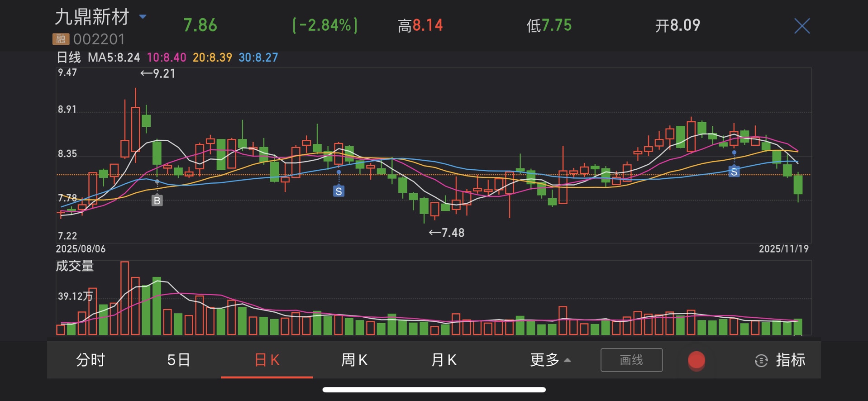Click current price 7.86
868x401 pixels.
(x=200, y=25)
